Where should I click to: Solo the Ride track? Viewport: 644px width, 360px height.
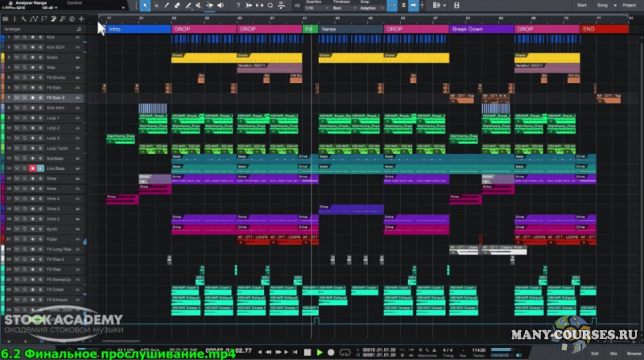24,68
